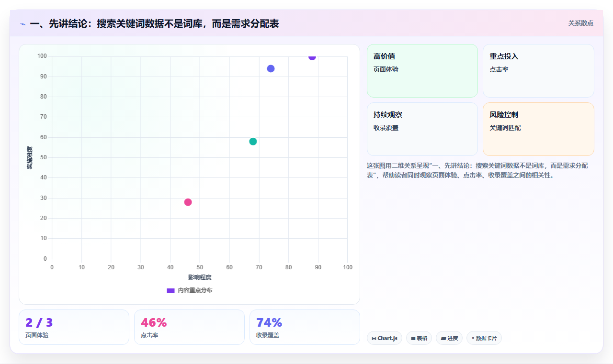Click the 关系散点 label in header

[x=580, y=23]
